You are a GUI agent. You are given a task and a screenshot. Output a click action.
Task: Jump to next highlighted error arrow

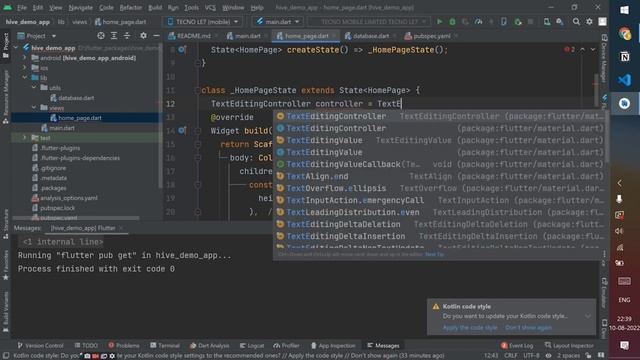(593, 49)
